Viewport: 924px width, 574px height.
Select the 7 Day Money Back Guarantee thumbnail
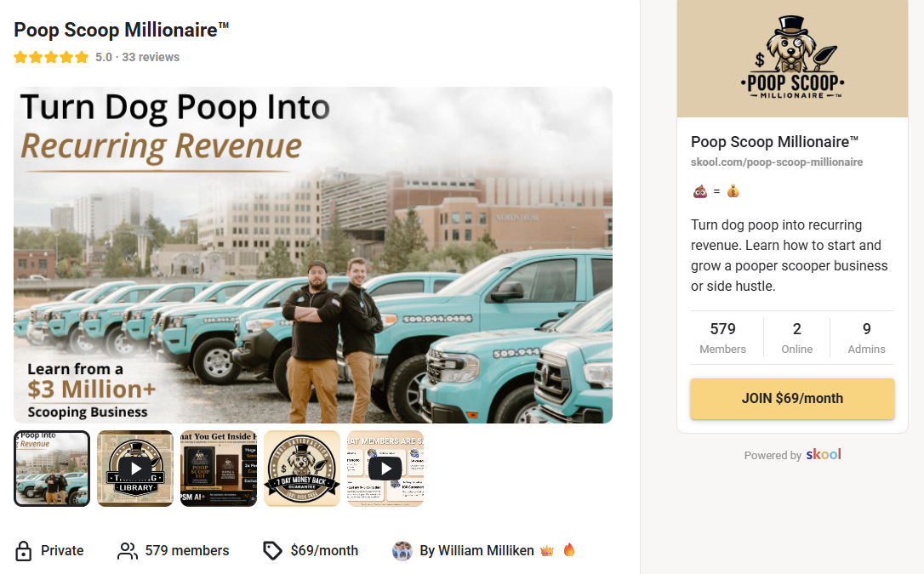point(302,469)
